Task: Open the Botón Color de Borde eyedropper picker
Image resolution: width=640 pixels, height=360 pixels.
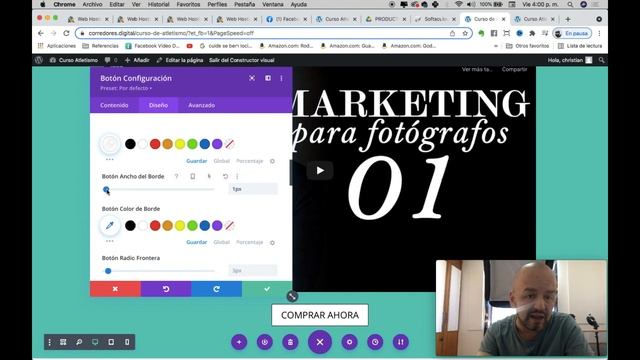Action: (110, 225)
